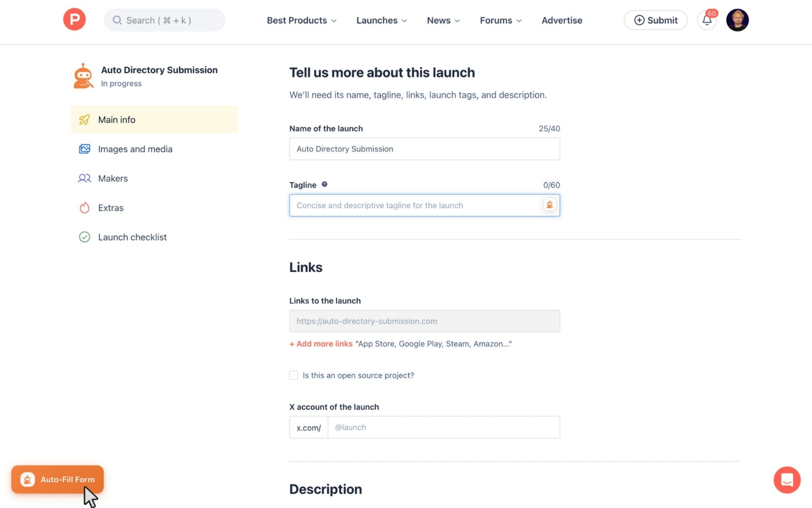Screen dimensions: 812x508
Task: Expand the Best Products dropdown
Action: 302,20
